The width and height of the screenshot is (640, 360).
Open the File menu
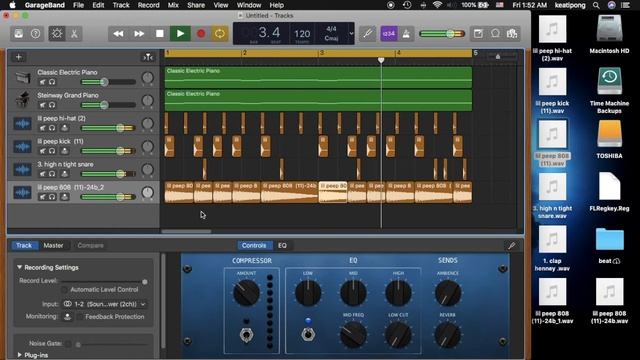78,5
